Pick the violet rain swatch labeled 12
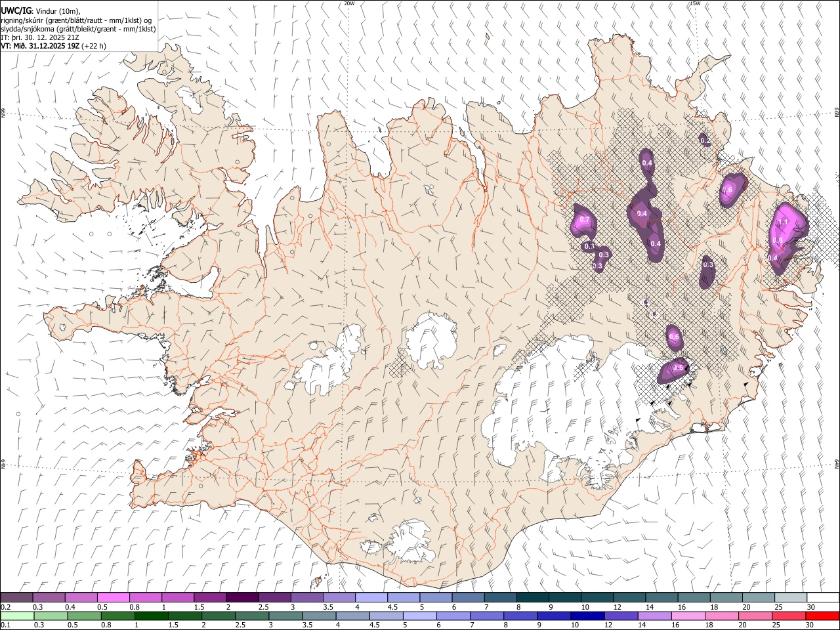 (x=621, y=616)
